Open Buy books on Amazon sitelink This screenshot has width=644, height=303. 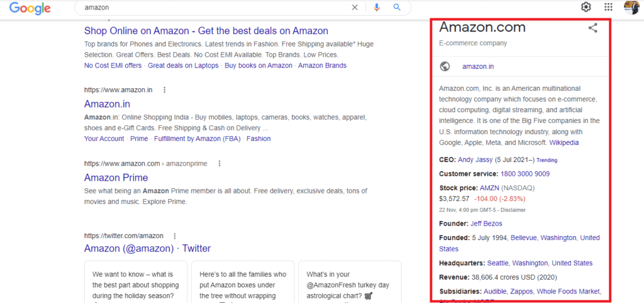[258, 66]
